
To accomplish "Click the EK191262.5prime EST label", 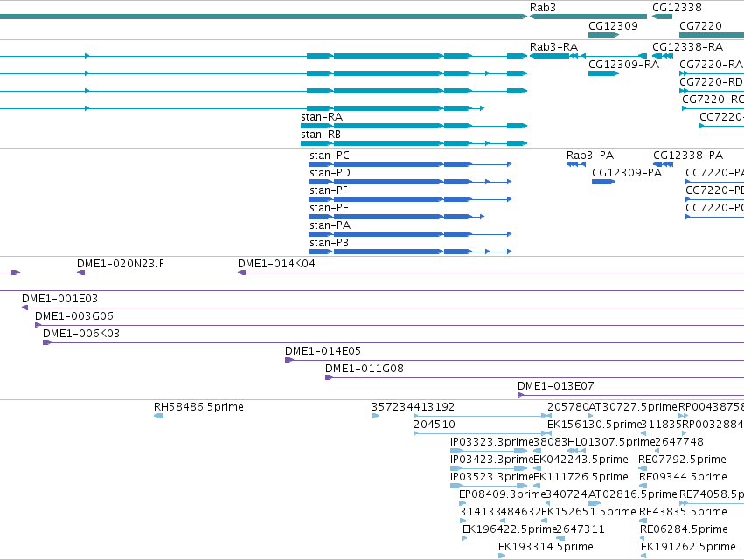I will click(x=688, y=548).
